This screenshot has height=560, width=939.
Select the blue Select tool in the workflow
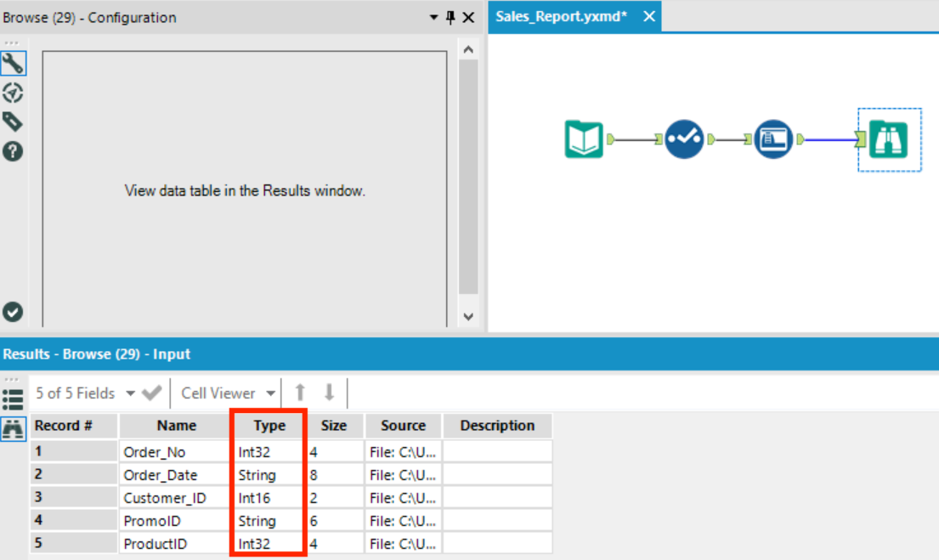(682, 139)
